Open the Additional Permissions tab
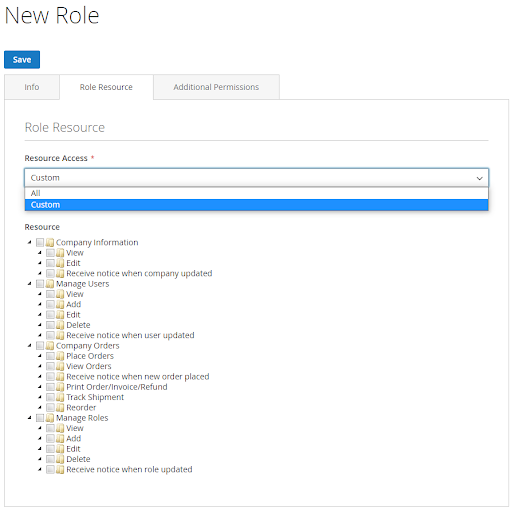512x509 pixels. coord(216,87)
